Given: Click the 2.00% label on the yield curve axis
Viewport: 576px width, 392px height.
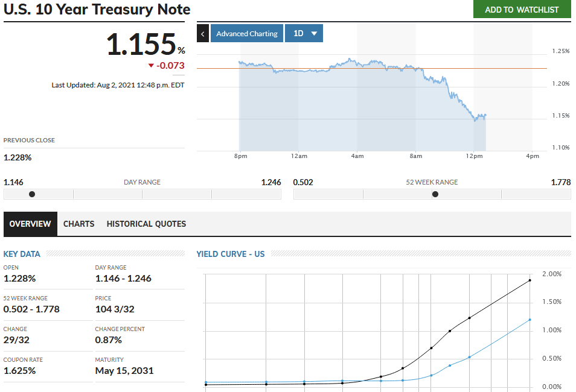Looking at the screenshot, I should [x=552, y=274].
